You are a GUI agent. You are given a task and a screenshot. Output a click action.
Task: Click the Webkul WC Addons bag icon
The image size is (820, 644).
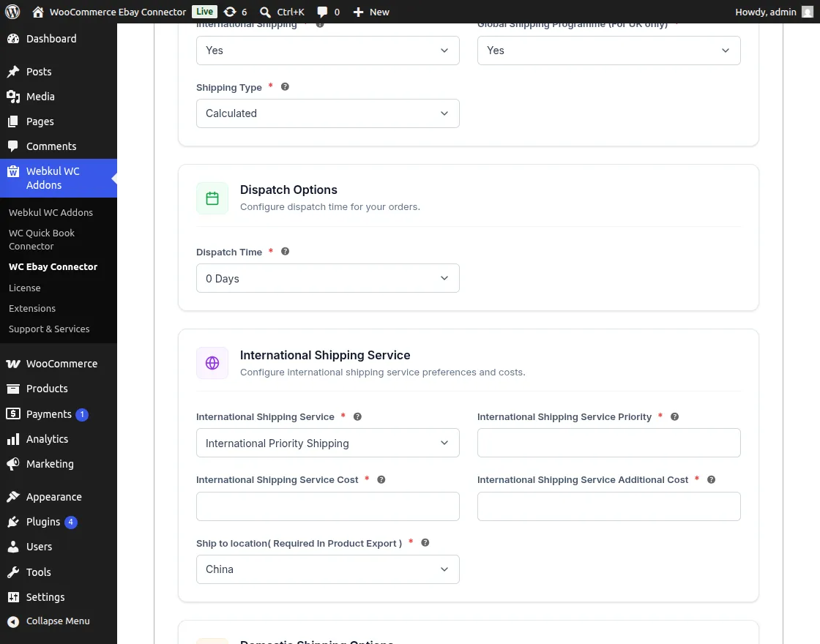click(x=13, y=171)
